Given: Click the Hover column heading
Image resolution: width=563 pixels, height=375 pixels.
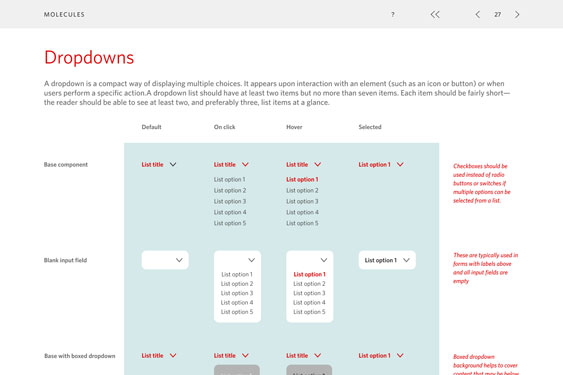Looking at the screenshot, I should 294,127.
